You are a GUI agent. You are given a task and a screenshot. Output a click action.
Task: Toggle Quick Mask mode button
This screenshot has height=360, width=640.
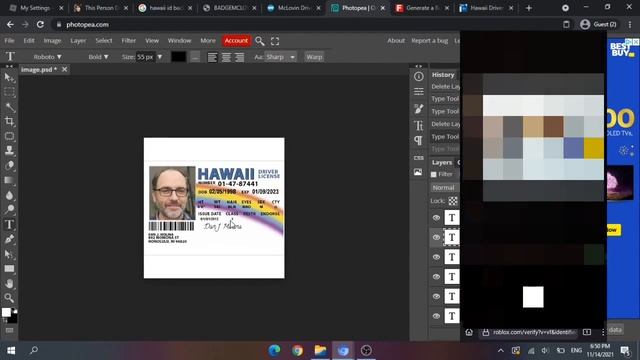9,330
